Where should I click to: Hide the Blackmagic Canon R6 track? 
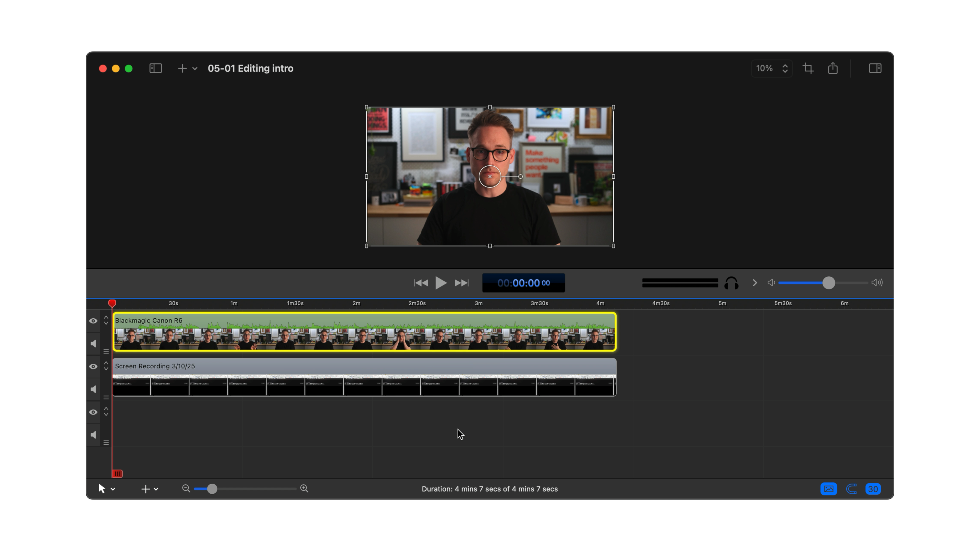(x=93, y=321)
